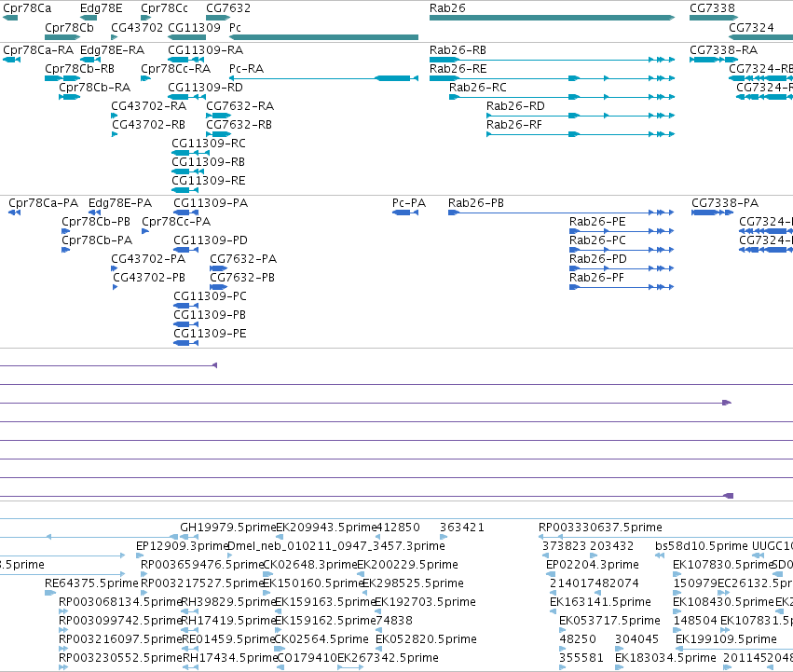Select the Rab26-RB transcript label
The image size is (793, 672).
[x=458, y=50]
